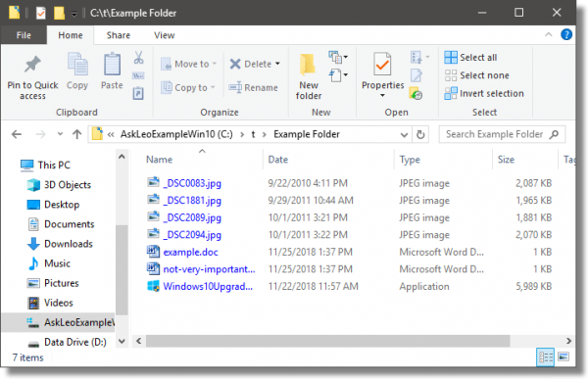Expand the Delete options arrow
This screenshot has width=588, height=379.
point(277,64)
